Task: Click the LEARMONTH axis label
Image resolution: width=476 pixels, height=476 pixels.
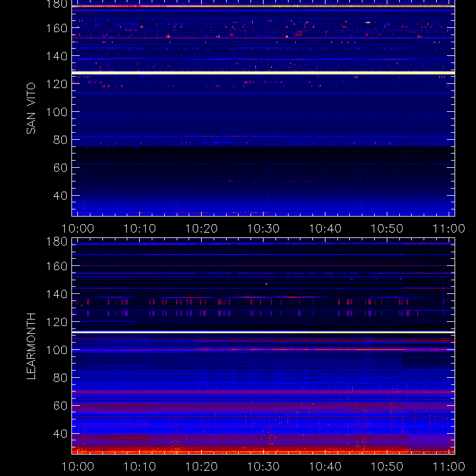Action: (x=31, y=346)
